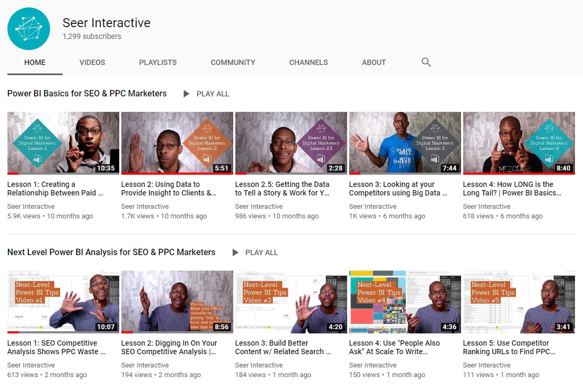Open Lesson 2 thumbnail with 5:51 duration

click(x=177, y=142)
